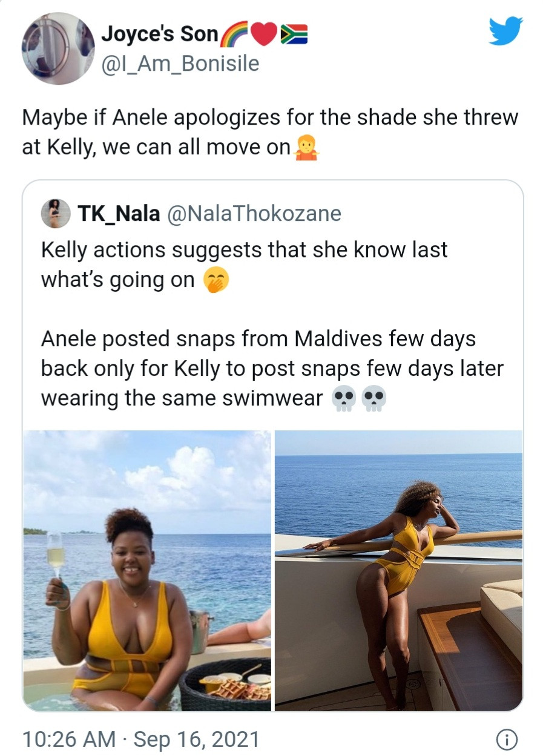Click the first skull emoji
This screenshot has height=756, width=543.
coord(344,399)
